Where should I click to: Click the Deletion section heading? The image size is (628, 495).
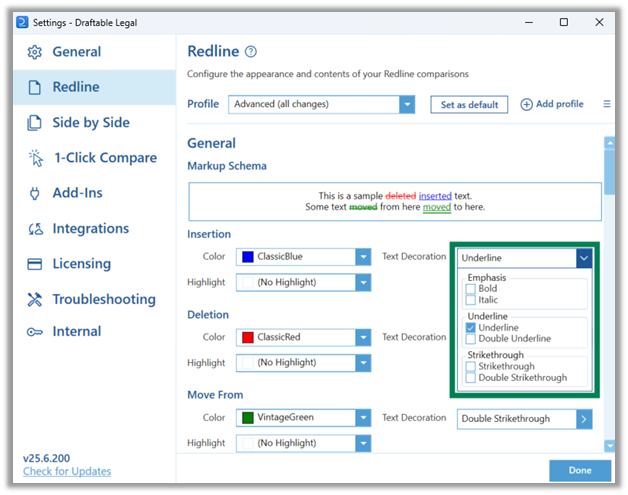click(x=208, y=315)
